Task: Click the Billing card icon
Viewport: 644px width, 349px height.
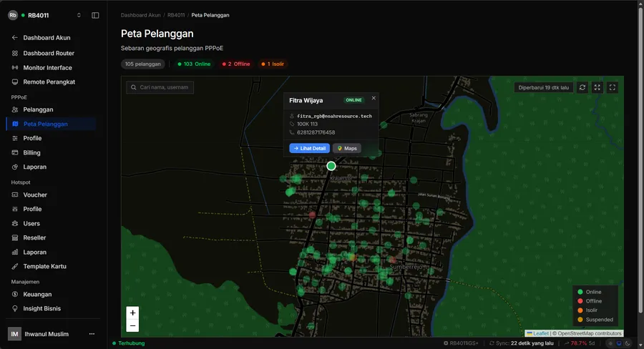Action: point(15,153)
